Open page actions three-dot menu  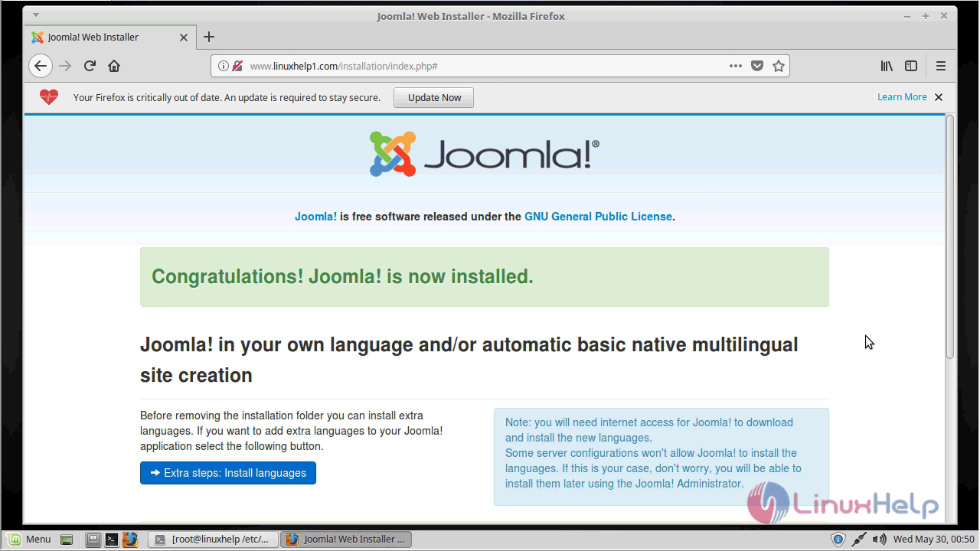point(736,66)
